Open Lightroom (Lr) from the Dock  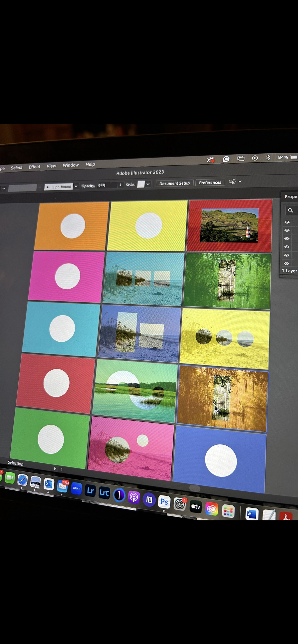pos(90,491)
